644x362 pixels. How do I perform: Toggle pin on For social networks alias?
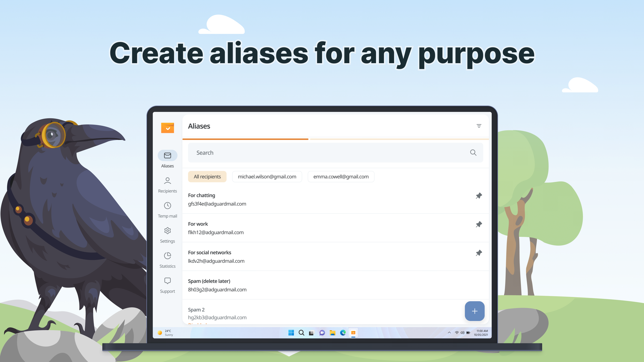pyautogui.click(x=479, y=253)
